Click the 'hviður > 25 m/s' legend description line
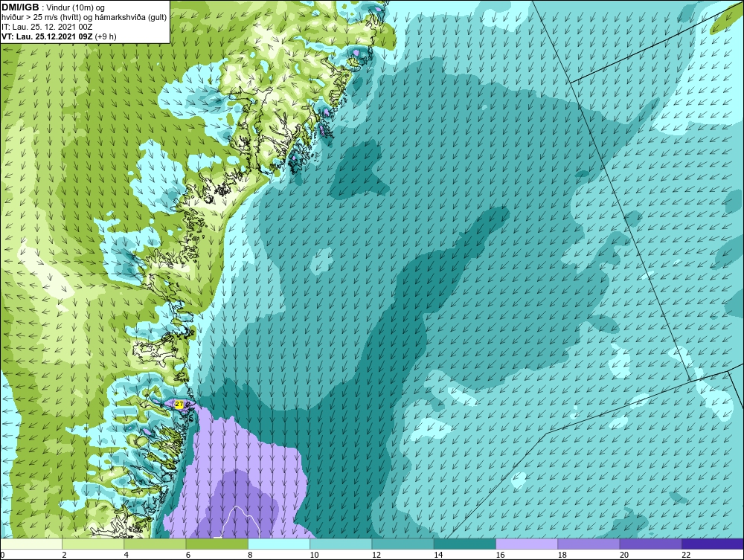The width and height of the screenshot is (744, 560). 84,18
